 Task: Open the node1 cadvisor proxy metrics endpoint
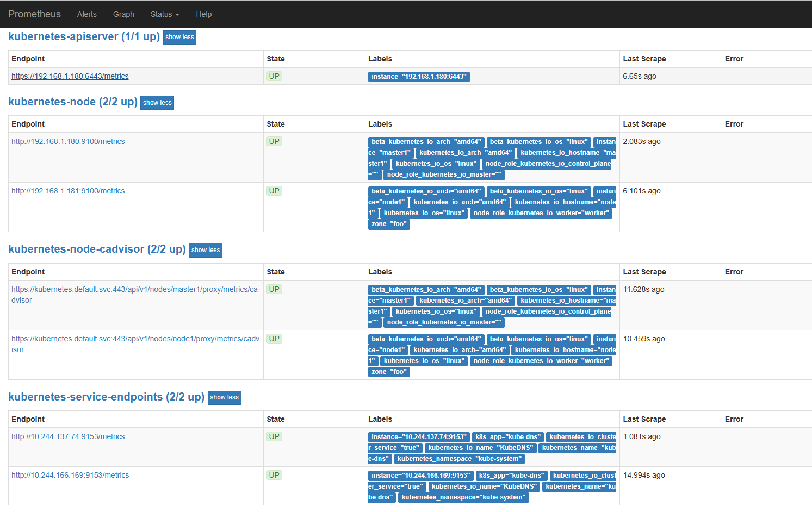click(135, 344)
